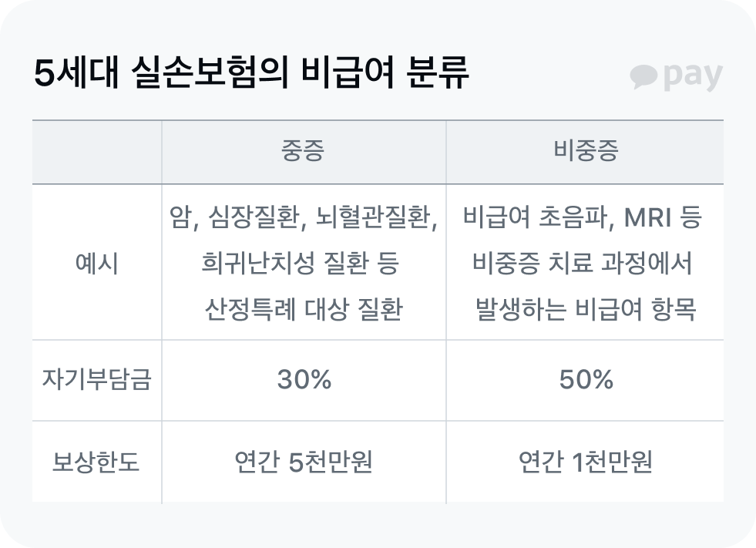Click the '희귀난치성 질환 등' text line
756x548 pixels.
[300, 264]
